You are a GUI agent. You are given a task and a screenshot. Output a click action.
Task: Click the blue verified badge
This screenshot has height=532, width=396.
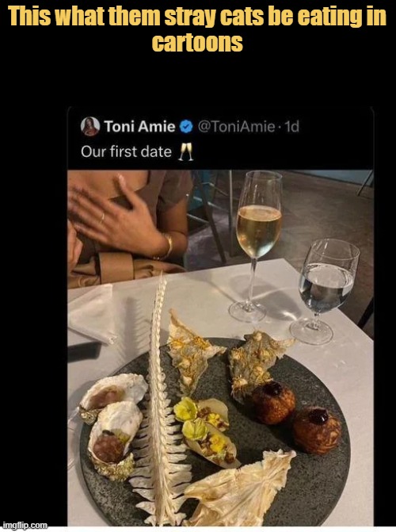pos(186,127)
